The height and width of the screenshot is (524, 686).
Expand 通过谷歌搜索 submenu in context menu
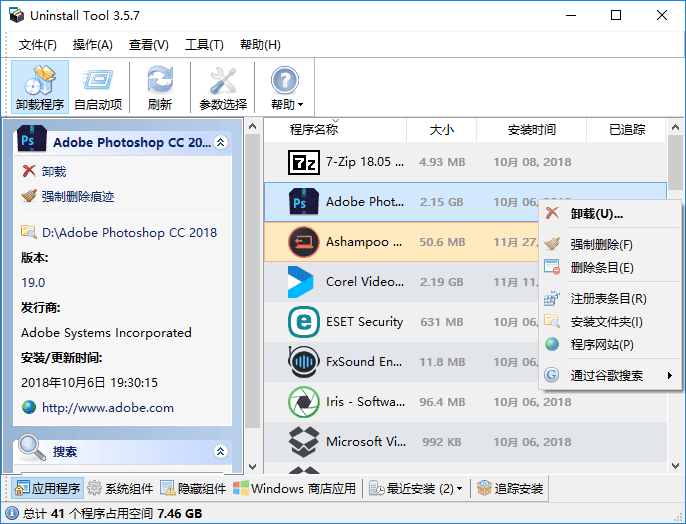click(610, 375)
